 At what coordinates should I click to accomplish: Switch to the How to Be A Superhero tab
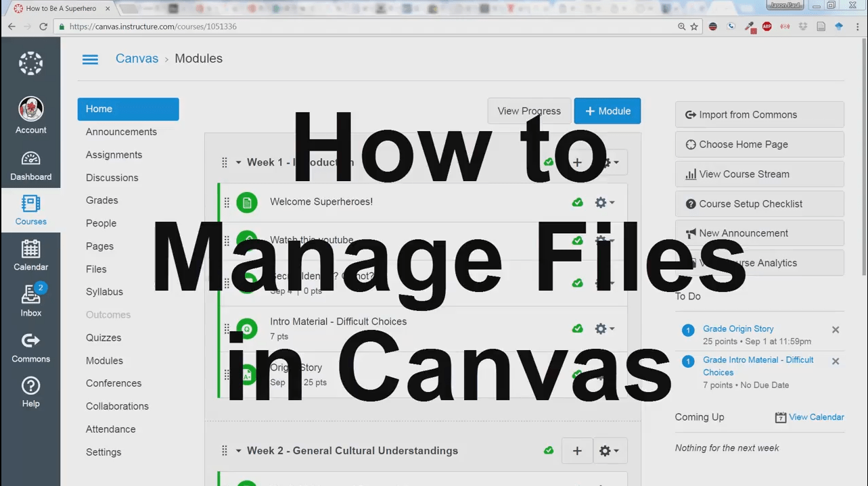coord(60,9)
